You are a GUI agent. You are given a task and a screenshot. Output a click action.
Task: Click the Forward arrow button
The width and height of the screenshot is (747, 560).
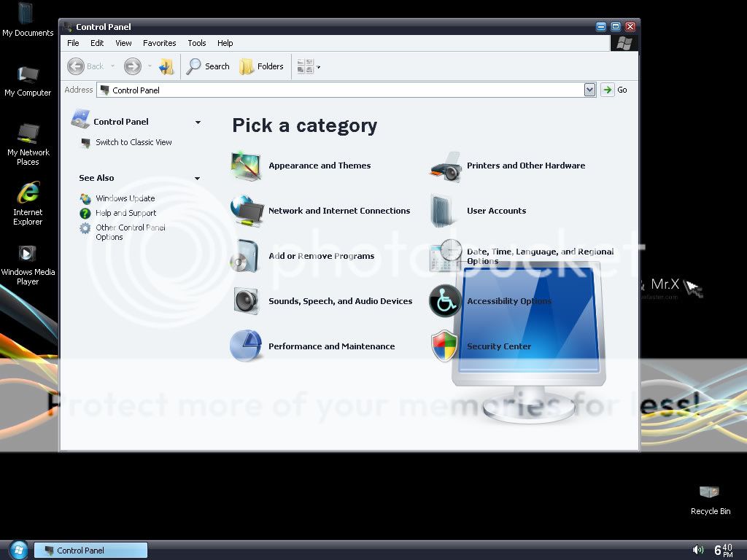[x=133, y=66]
